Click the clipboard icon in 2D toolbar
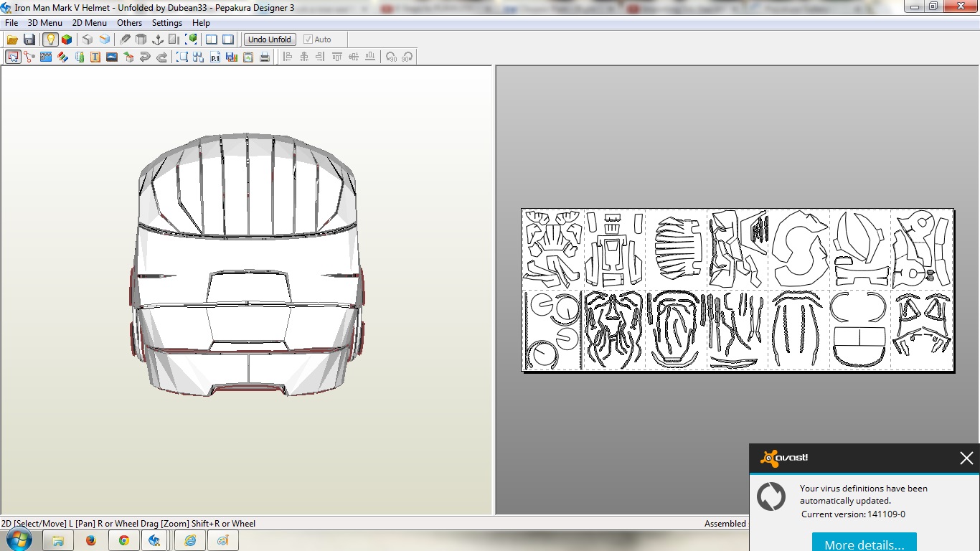 248,57
